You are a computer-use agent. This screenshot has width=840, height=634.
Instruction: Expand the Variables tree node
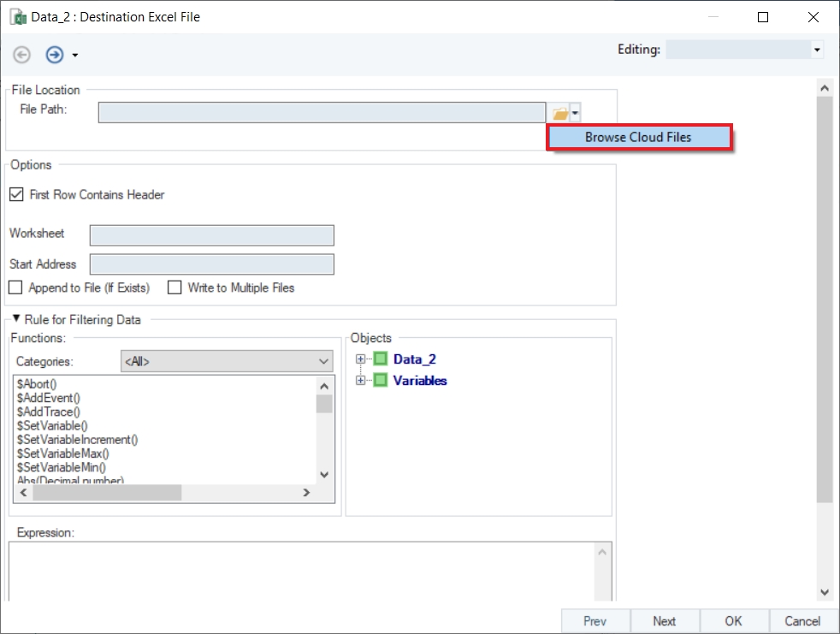(x=360, y=380)
